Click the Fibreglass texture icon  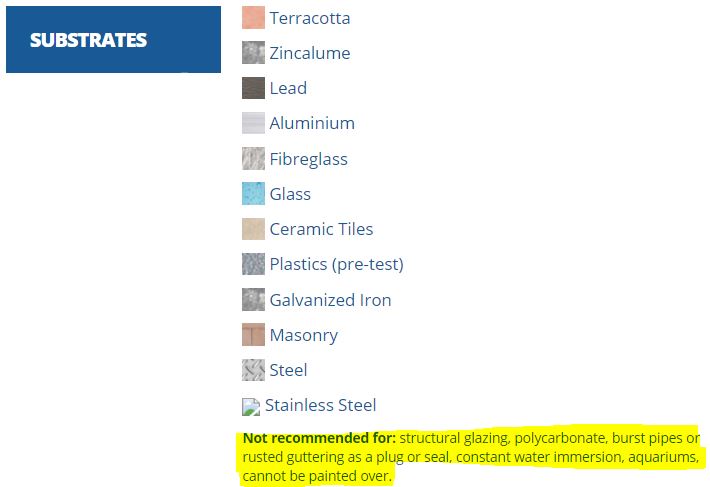coord(253,158)
